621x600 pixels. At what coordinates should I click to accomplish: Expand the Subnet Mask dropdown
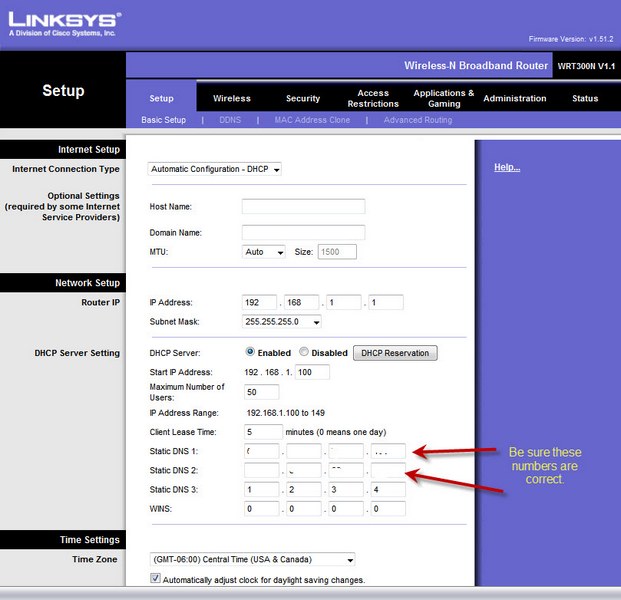tap(282, 322)
